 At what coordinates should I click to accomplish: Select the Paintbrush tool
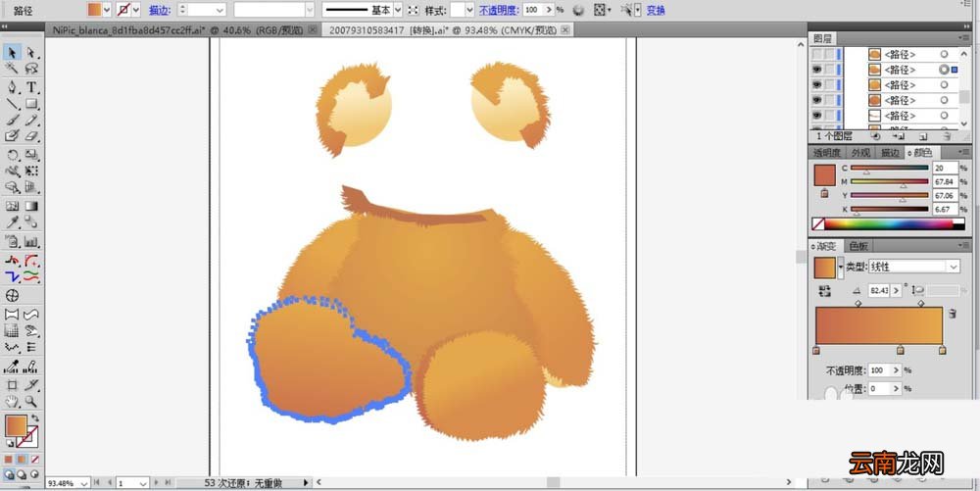(x=12, y=120)
